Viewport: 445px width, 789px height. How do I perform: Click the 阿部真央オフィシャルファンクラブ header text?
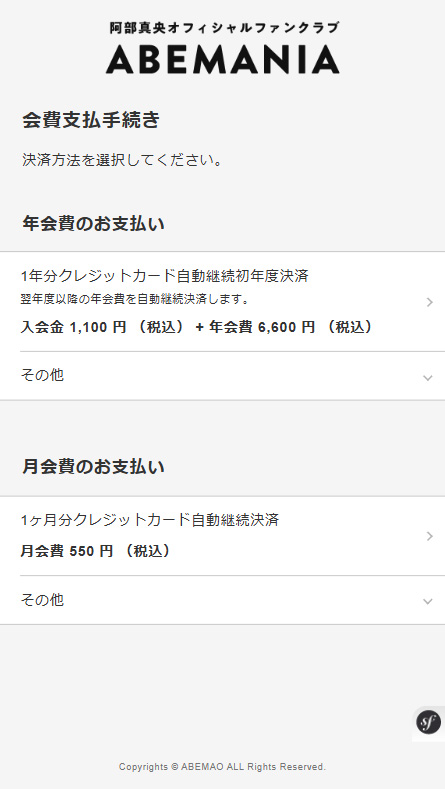pos(224,28)
